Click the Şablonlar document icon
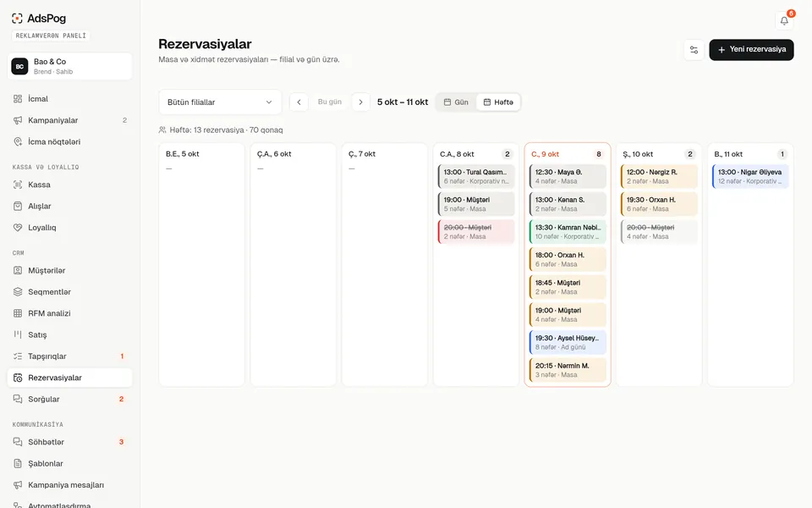Viewport: 812px width, 508px height. click(x=18, y=463)
